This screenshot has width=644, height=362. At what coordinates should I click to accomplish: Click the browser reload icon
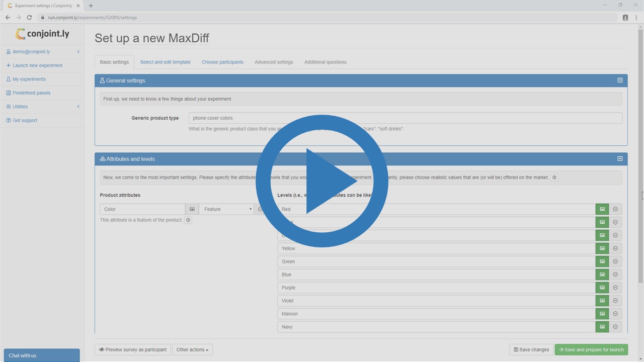click(x=29, y=17)
